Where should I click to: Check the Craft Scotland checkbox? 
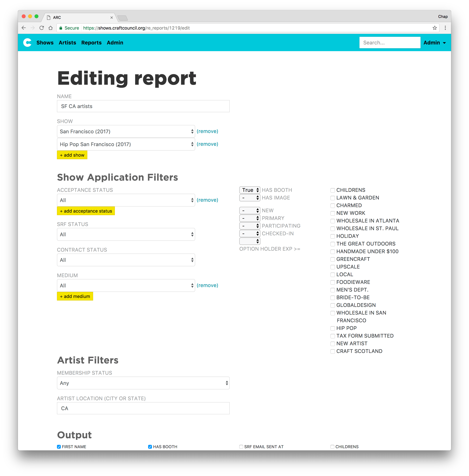[333, 351]
